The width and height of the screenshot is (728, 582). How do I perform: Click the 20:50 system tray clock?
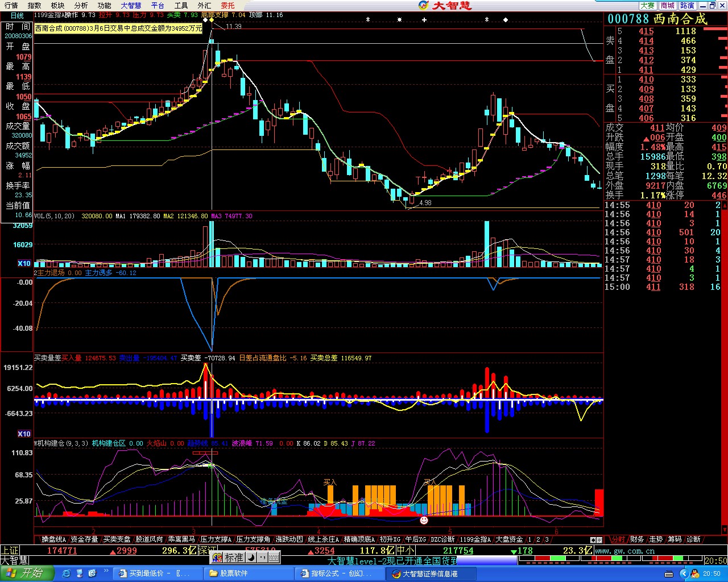click(x=712, y=573)
